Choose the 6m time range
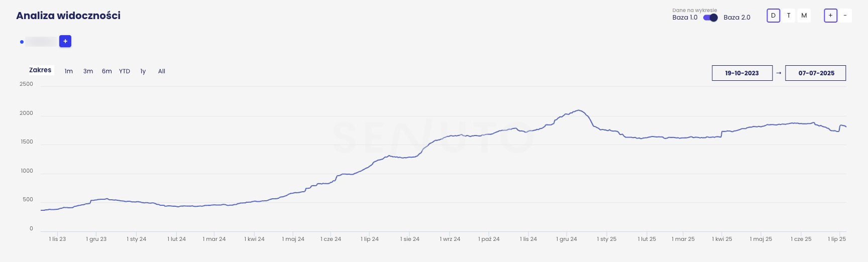The width and height of the screenshot is (868, 262). (106, 71)
